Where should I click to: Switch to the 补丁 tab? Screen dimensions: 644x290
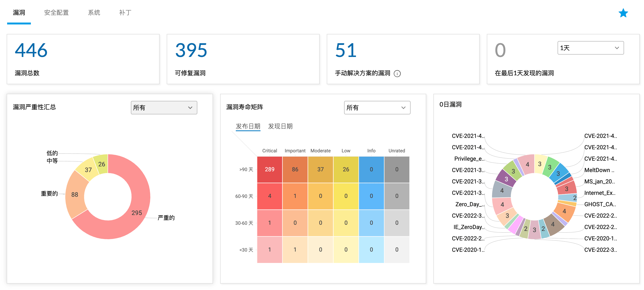click(125, 13)
